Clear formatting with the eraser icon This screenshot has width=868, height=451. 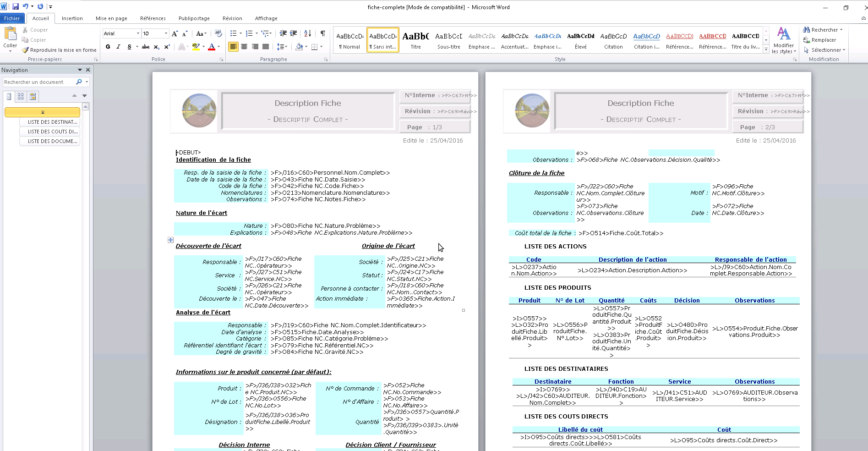click(218, 33)
